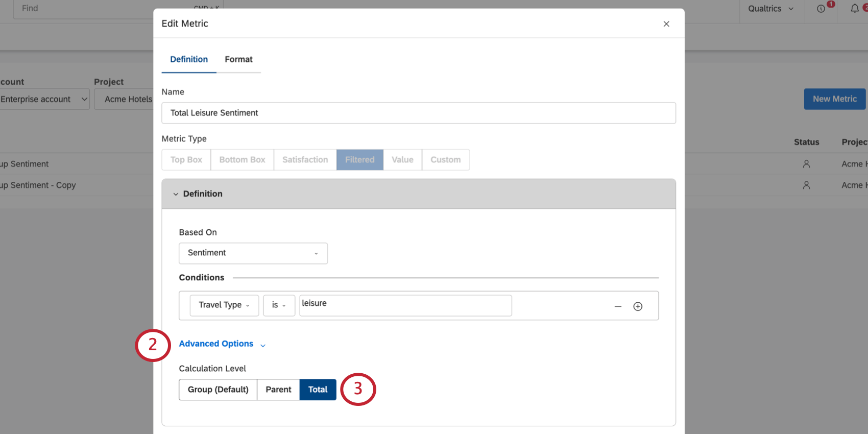868x434 pixels.
Task: Open the 'is' operator dropdown
Action: click(x=279, y=305)
